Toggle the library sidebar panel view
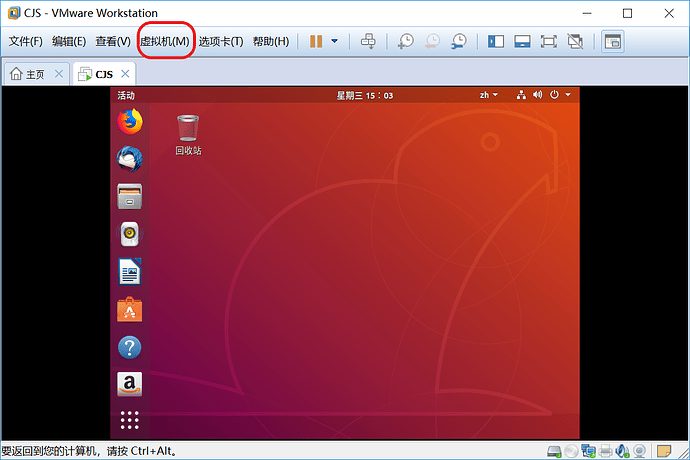 point(495,41)
